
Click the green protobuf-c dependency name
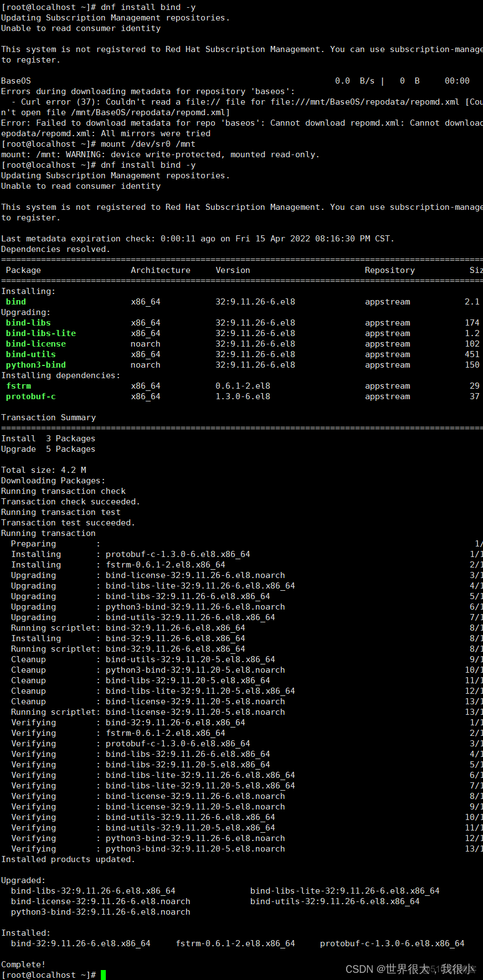[x=31, y=396]
